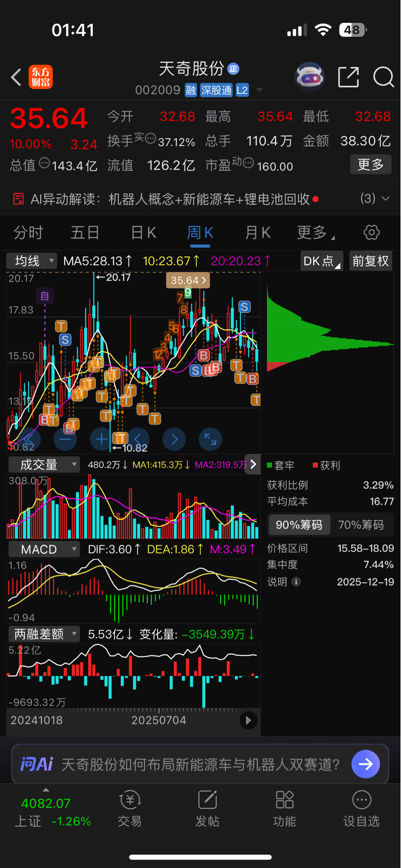
Task: Tap the 2025-12-19 date text
Action: [x=366, y=582]
